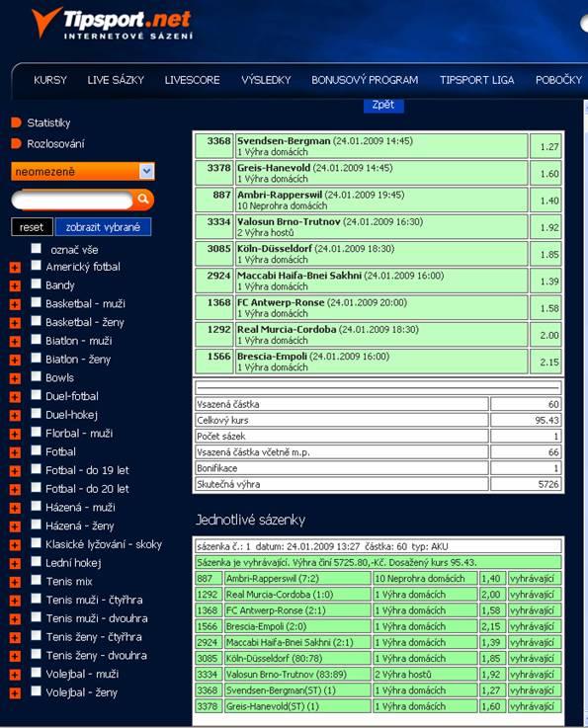The width and height of the screenshot is (588, 728).
Task: Enable the Tenis mix checkbox
Action: tap(37, 580)
